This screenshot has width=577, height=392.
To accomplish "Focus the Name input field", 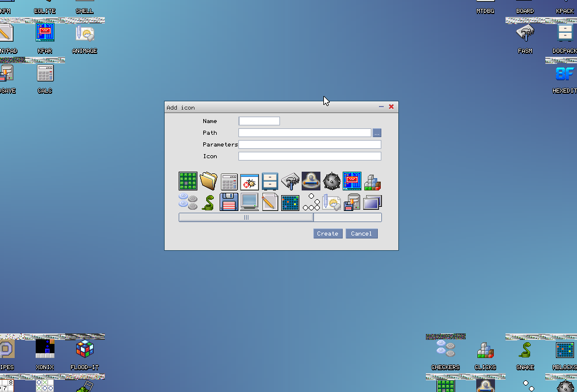I will (x=259, y=121).
